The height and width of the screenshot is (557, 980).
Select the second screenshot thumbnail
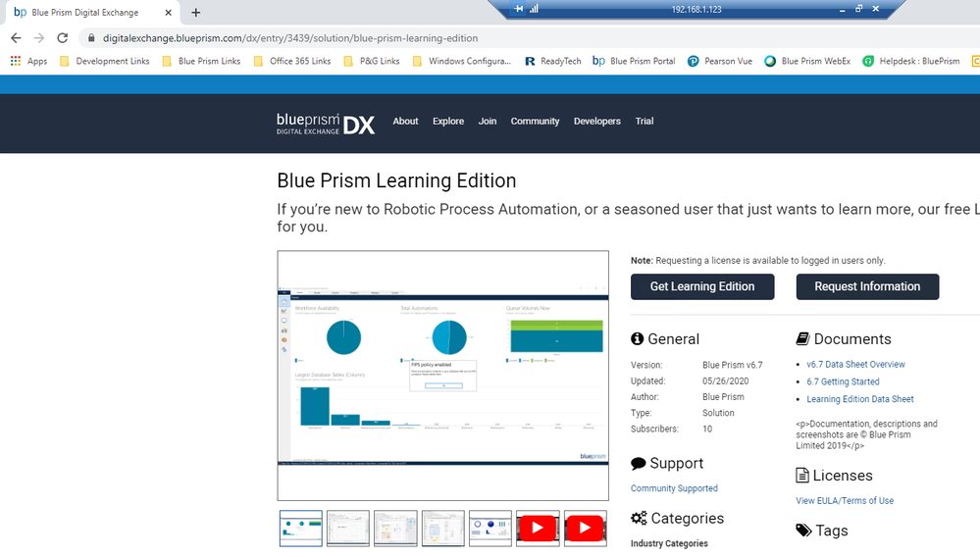point(348,529)
